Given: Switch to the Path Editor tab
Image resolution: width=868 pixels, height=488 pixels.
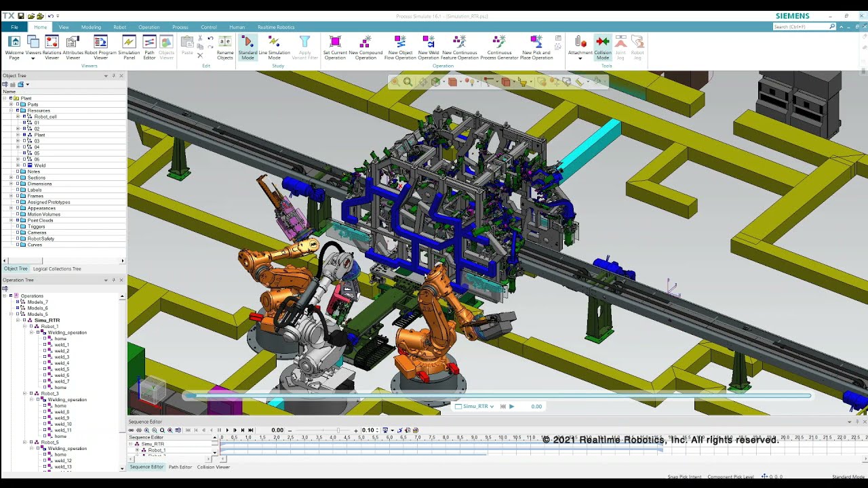Looking at the screenshot, I should click(x=180, y=467).
